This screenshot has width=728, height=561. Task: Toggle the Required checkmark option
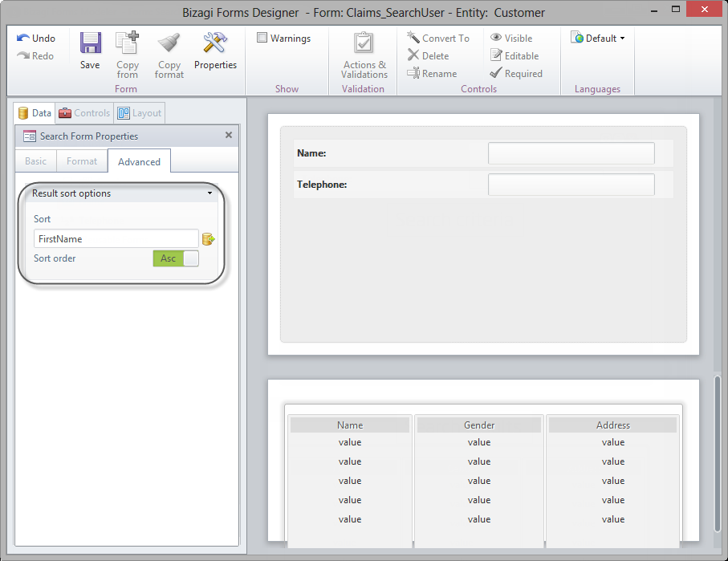[x=516, y=73]
